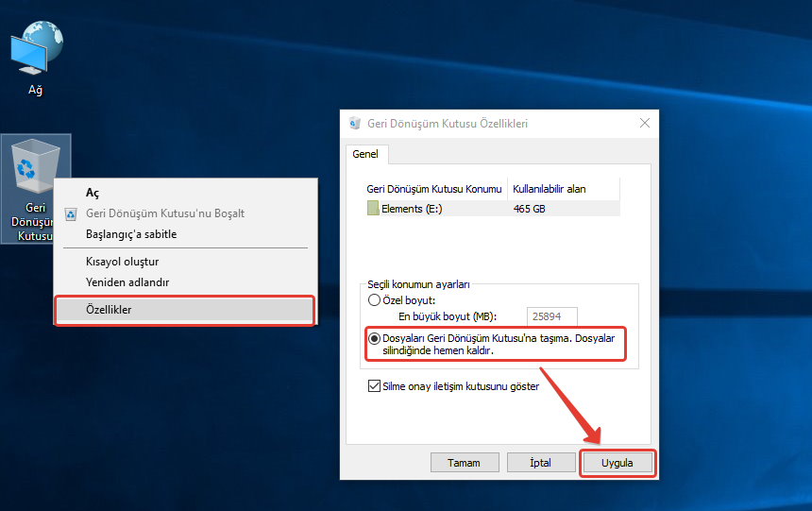Choose Başlangıç'a sabitle from context menu
Screen dimensions: 812x511
[x=131, y=234]
